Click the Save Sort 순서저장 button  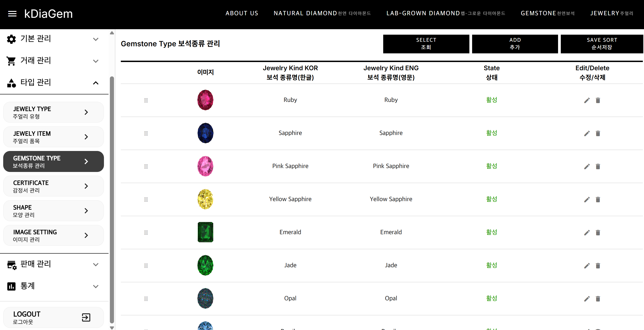coord(602,44)
